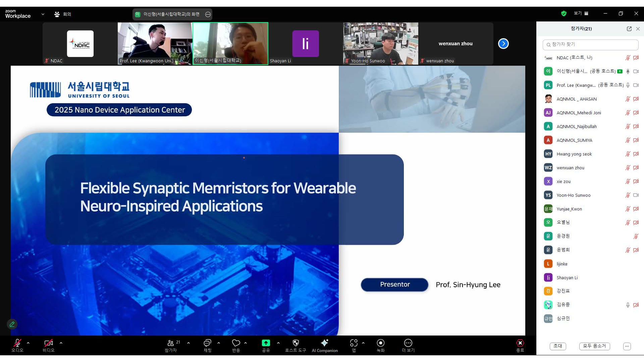Toggle 김유중 microphone icon
This screenshot has width=644, height=362.
628,305
